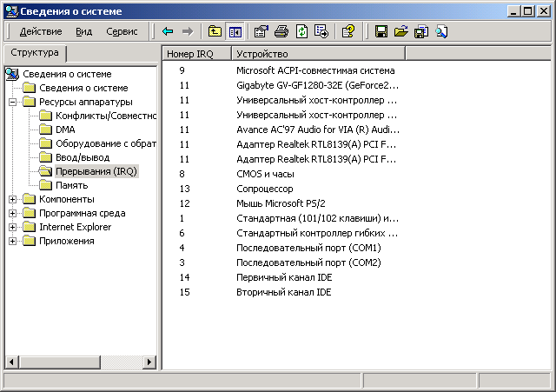Select Конфликты/Совместное tree item
Screen dimensions: 556x392
click(106, 116)
